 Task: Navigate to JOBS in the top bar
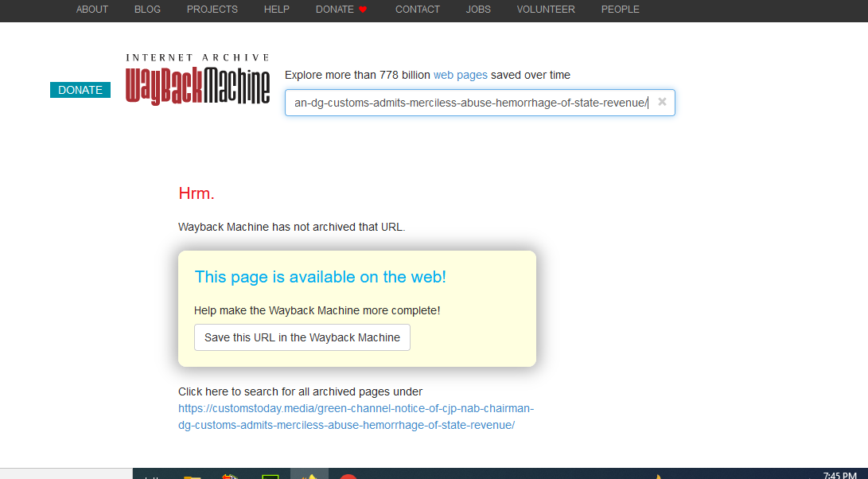[478, 10]
